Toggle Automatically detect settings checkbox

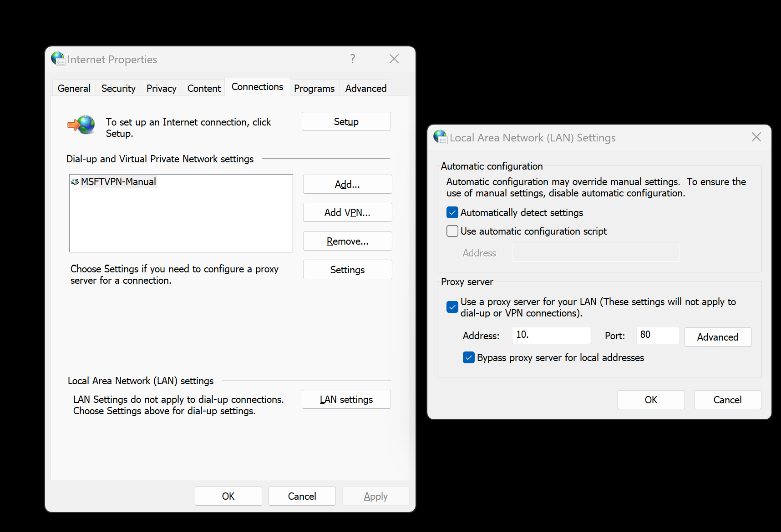point(452,212)
